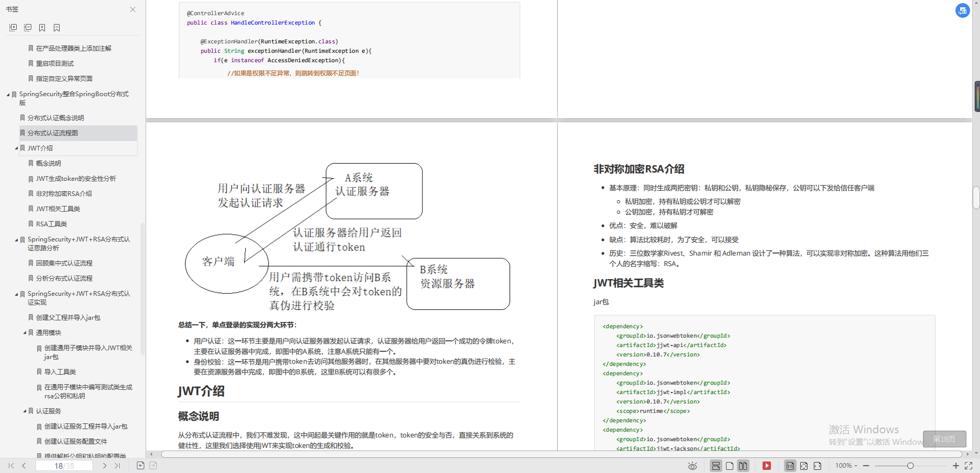The height and width of the screenshot is (473, 980).
Task: Open the 创建认证服务工程并导入jar包 bookmark
Action: pos(86,426)
